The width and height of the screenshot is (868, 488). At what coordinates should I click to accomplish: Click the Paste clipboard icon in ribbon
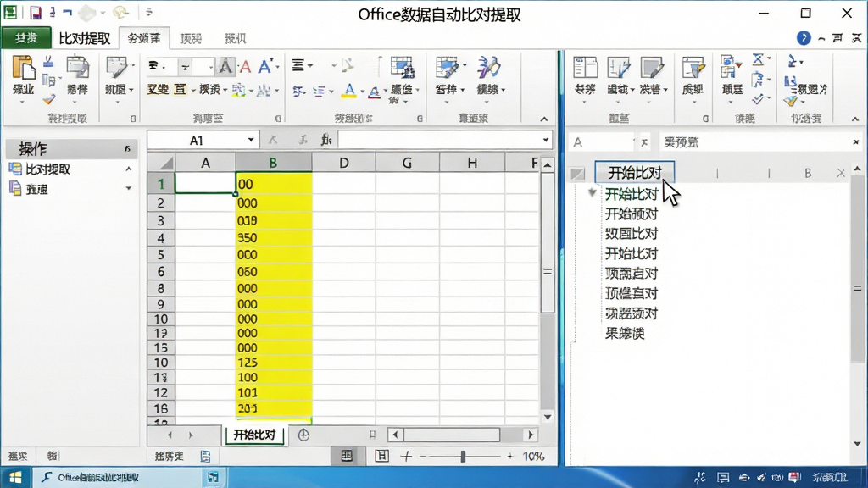click(x=23, y=74)
